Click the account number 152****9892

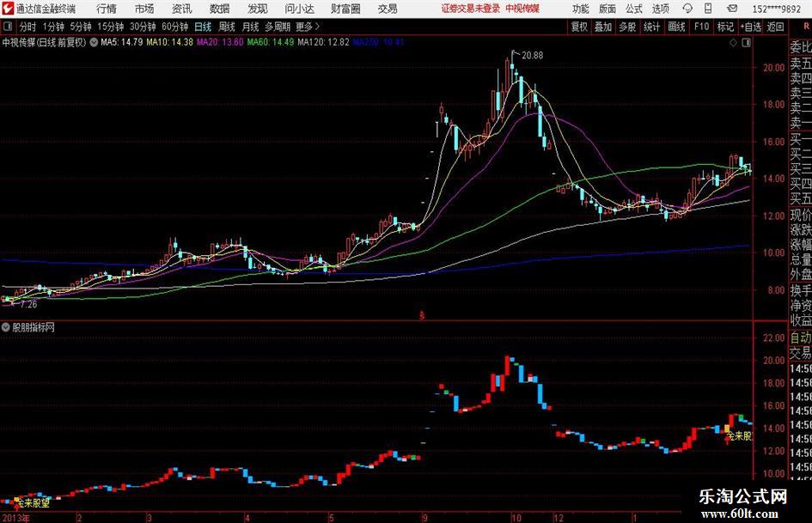point(776,9)
